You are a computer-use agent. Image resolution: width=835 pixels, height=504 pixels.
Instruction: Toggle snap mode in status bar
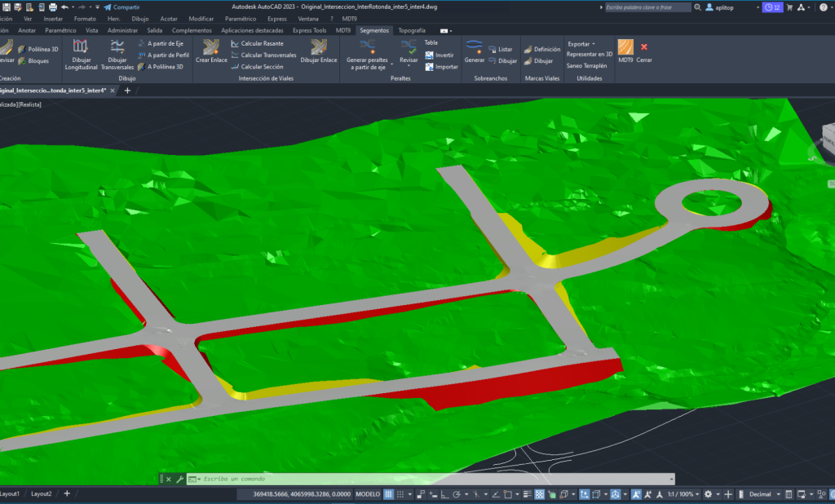click(x=400, y=494)
